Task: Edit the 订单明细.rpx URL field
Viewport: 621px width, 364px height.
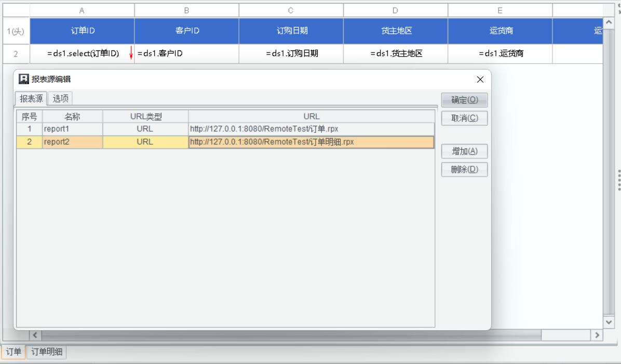Action: pos(312,142)
